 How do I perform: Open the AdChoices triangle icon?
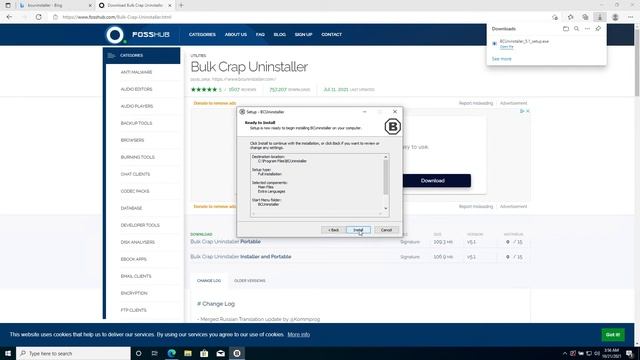click(522, 111)
